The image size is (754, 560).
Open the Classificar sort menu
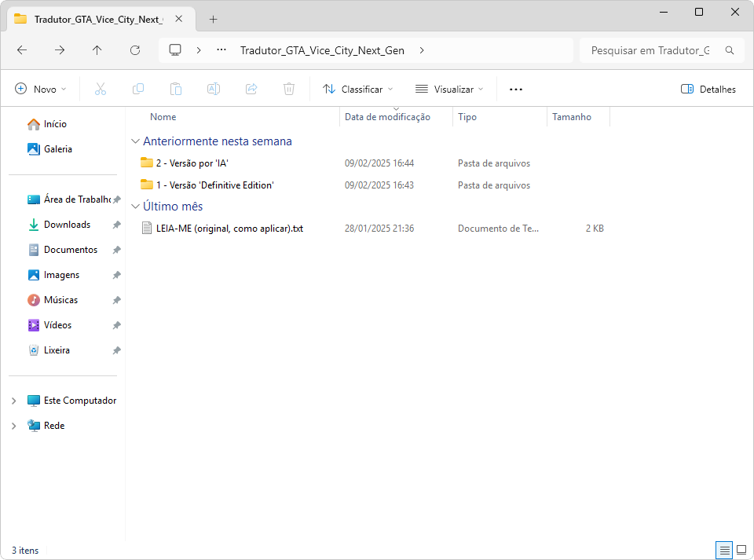[x=358, y=89]
